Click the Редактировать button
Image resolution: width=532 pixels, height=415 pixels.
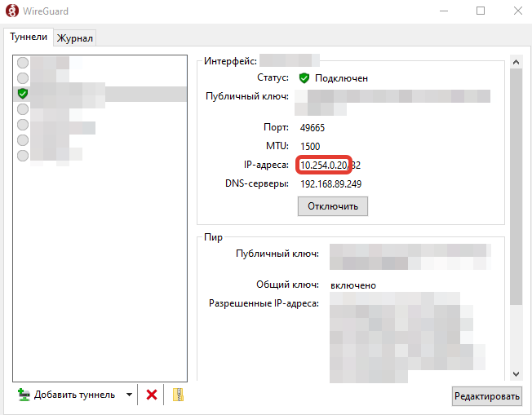(487, 396)
